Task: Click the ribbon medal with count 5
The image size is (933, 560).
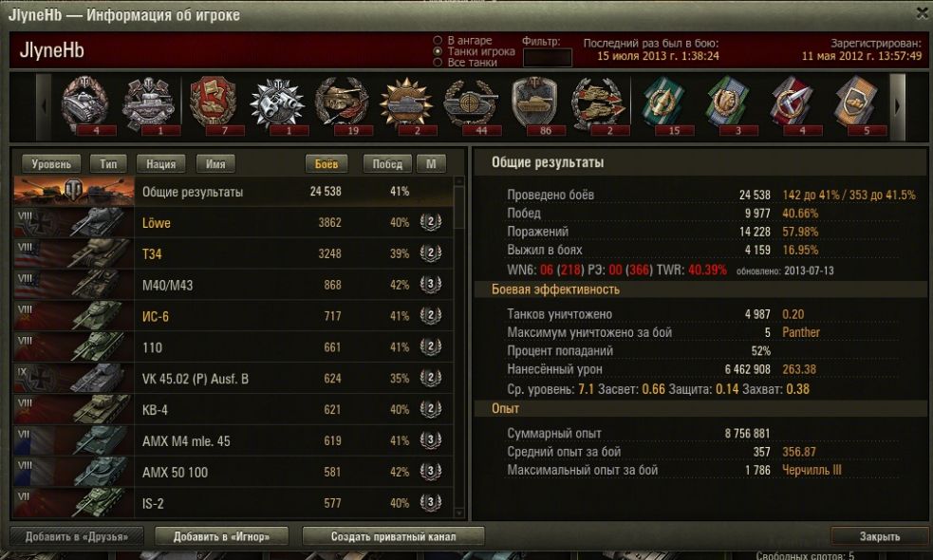Action: point(856,105)
